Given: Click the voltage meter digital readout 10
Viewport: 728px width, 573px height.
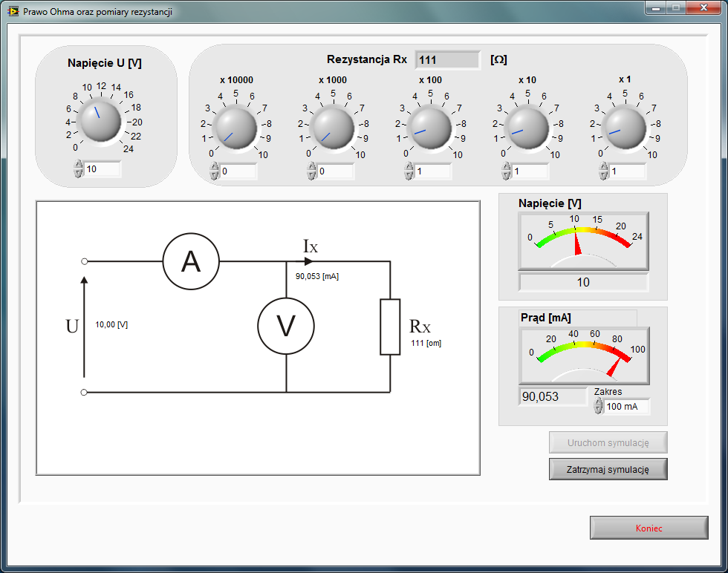Looking at the screenshot, I should (583, 282).
